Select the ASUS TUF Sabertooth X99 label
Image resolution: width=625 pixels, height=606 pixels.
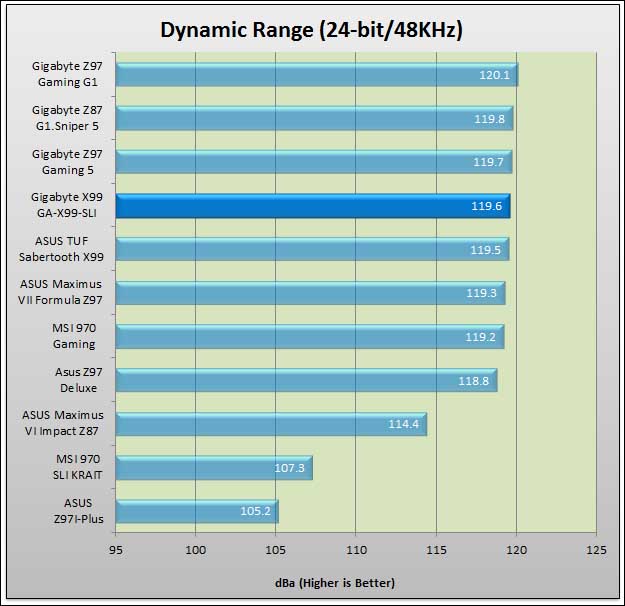61,249
